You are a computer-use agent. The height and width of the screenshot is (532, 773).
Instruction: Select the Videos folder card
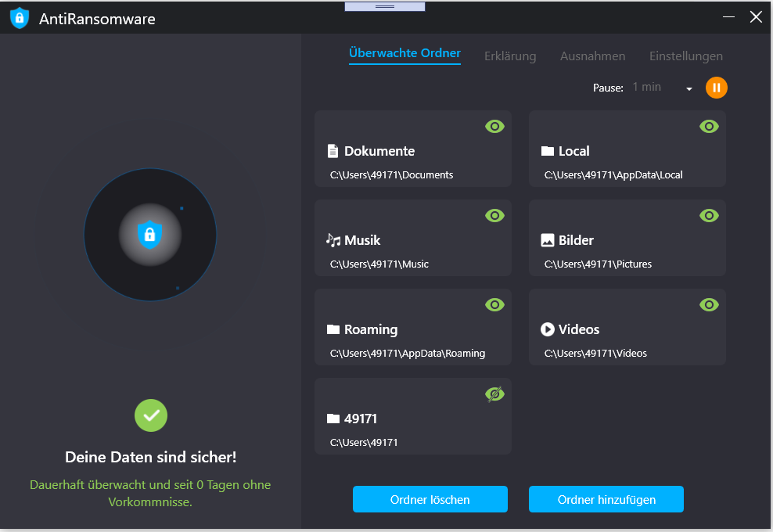[627, 336]
